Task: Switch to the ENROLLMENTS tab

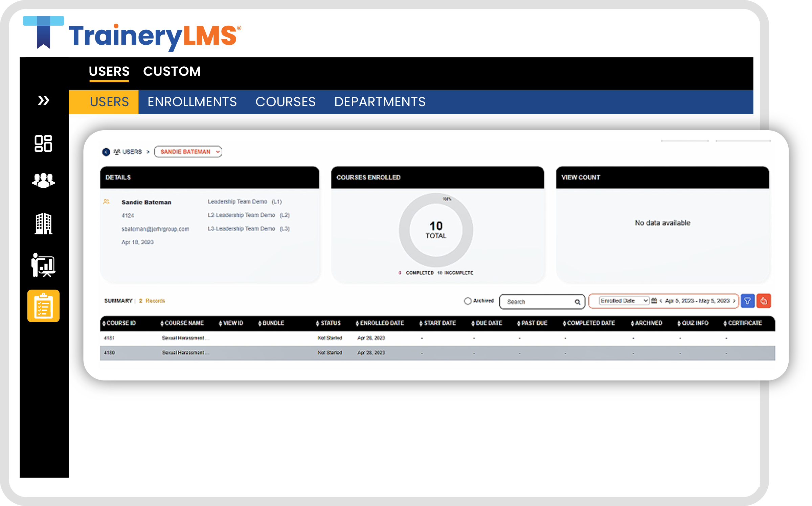Action: (192, 102)
